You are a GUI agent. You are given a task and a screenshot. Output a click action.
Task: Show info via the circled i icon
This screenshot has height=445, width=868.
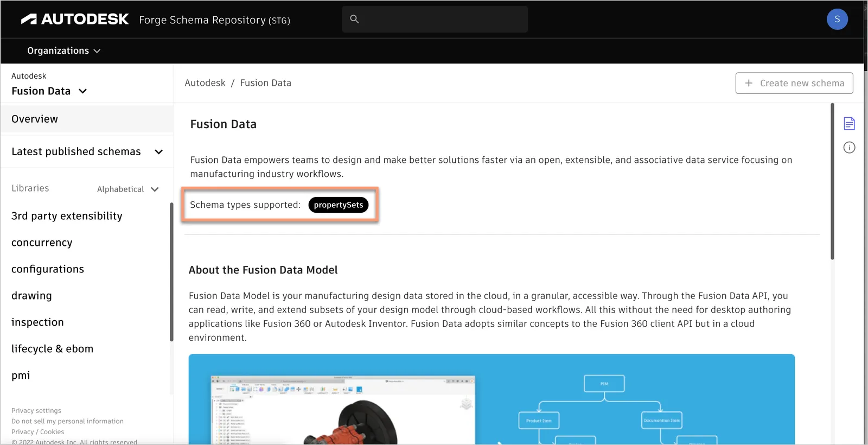(x=849, y=148)
